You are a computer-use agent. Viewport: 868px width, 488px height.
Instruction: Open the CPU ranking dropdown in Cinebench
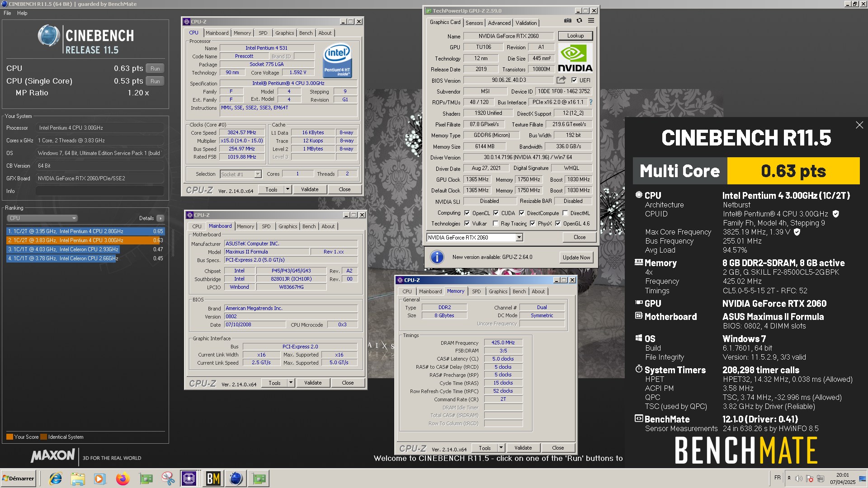coord(42,218)
